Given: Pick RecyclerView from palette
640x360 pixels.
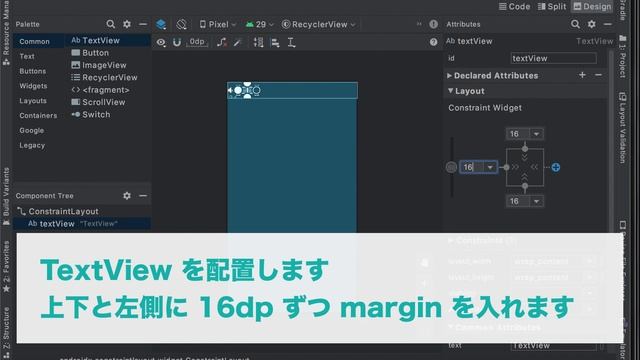Looking at the screenshot, I should click(x=104, y=77).
